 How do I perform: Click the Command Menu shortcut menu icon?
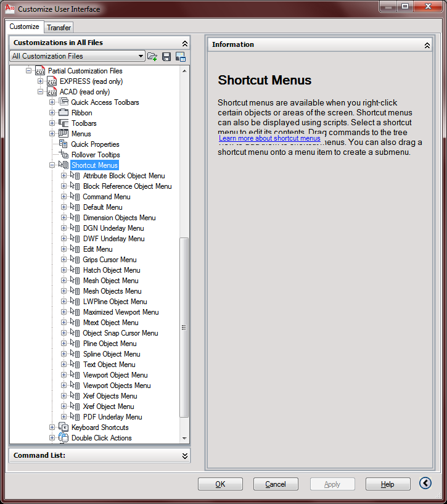point(75,196)
